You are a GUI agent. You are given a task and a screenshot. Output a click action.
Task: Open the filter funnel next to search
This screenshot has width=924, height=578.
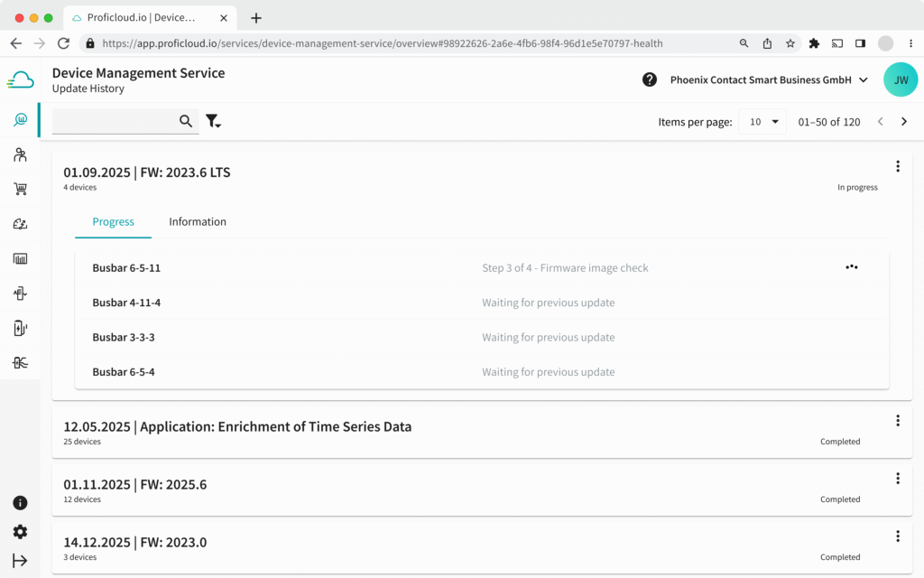[x=213, y=119]
